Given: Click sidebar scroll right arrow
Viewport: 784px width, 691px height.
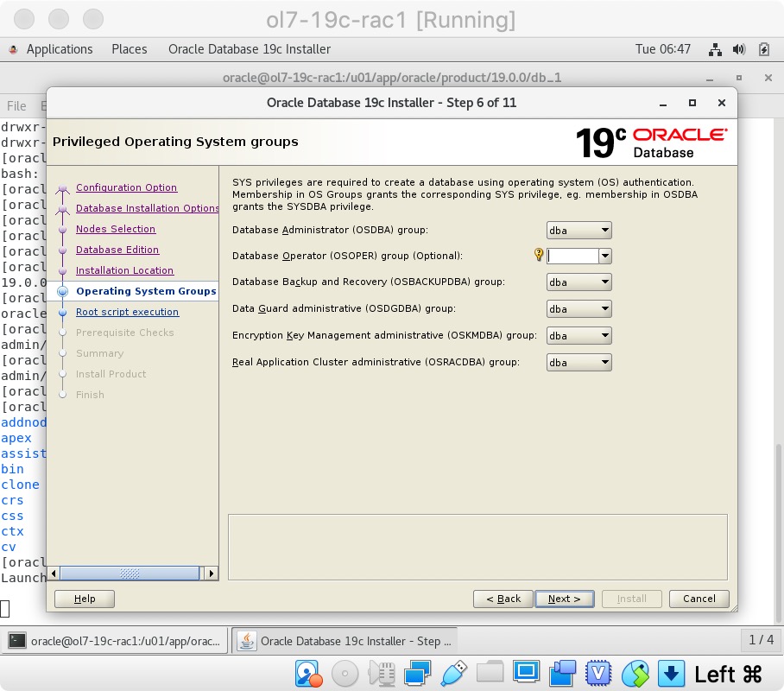Looking at the screenshot, I should click(x=212, y=573).
